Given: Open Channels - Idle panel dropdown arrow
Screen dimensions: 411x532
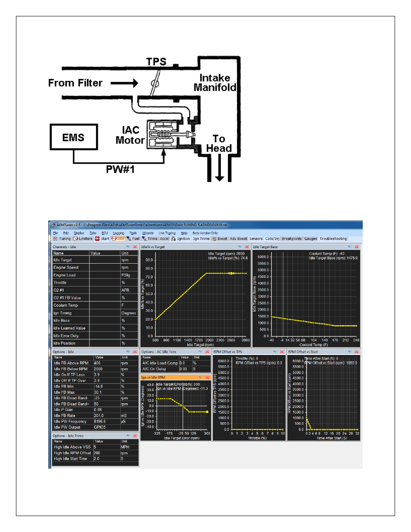Looking at the screenshot, I should (x=128, y=247).
